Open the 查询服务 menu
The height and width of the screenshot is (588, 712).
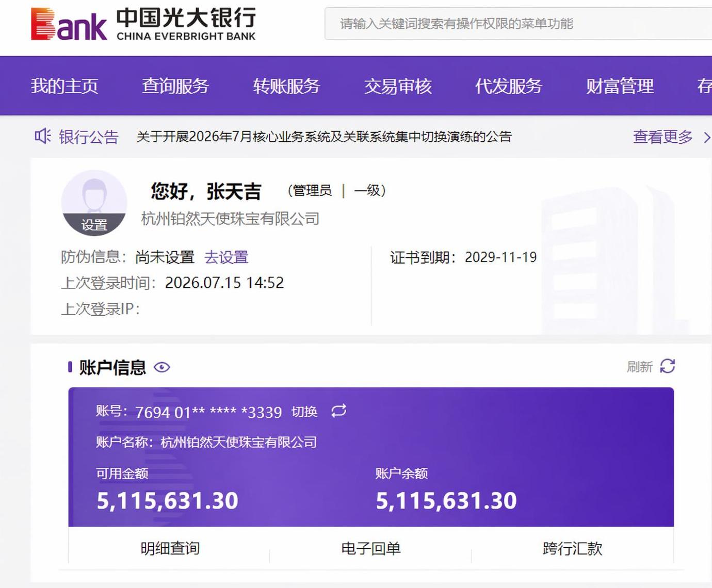click(x=175, y=86)
